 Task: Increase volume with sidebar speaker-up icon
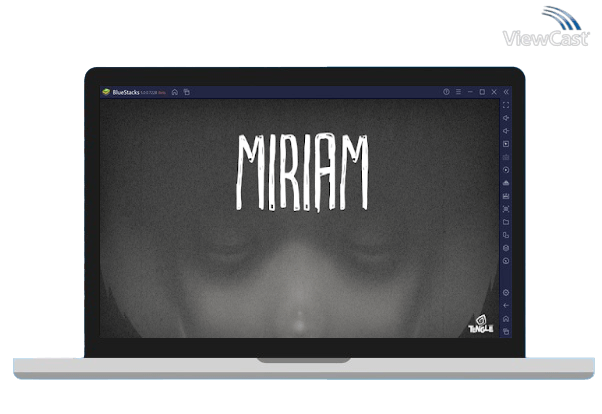click(506, 118)
